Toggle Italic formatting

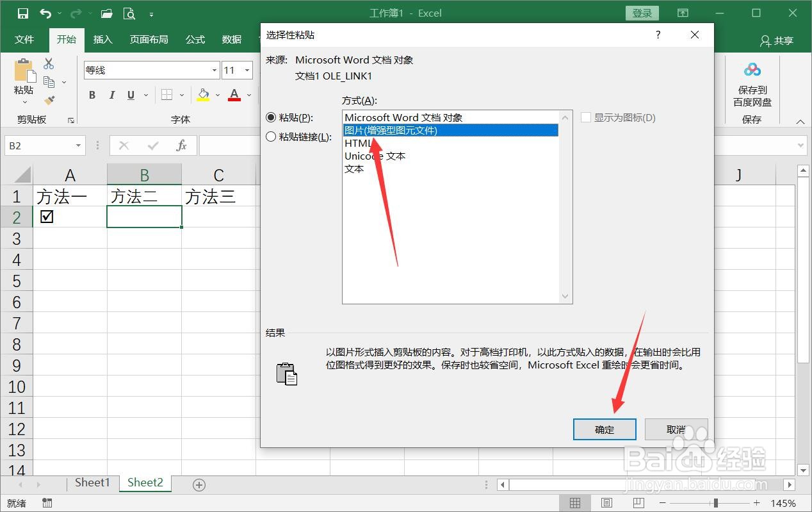coord(112,95)
